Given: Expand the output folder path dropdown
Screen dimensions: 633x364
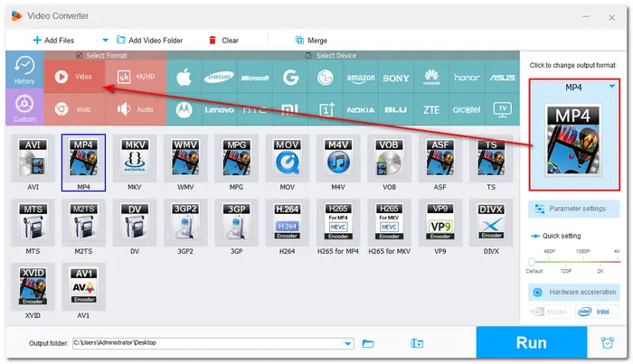Looking at the screenshot, I should click(x=347, y=343).
